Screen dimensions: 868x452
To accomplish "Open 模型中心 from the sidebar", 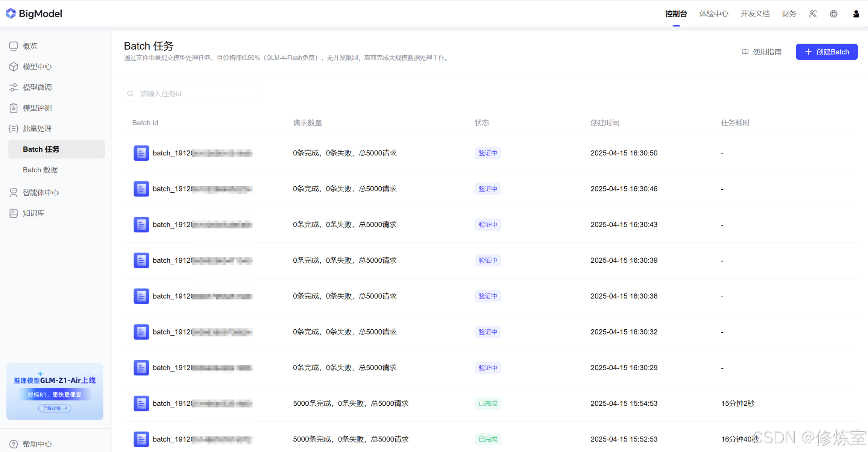I will (x=37, y=67).
